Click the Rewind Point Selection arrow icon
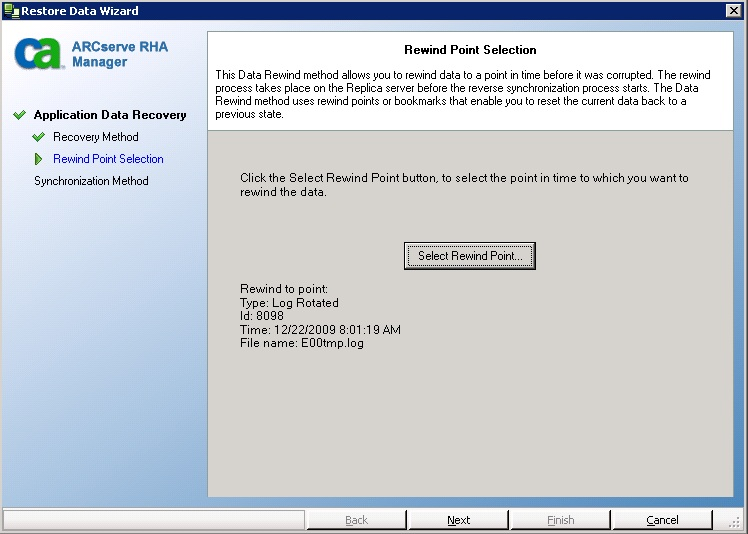The image size is (748, 534). coord(39,159)
